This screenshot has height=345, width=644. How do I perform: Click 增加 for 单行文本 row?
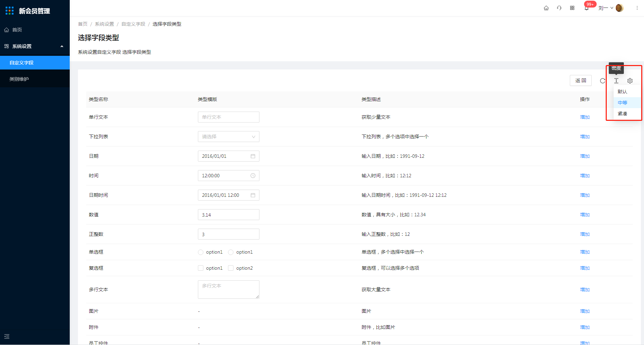(x=585, y=117)
